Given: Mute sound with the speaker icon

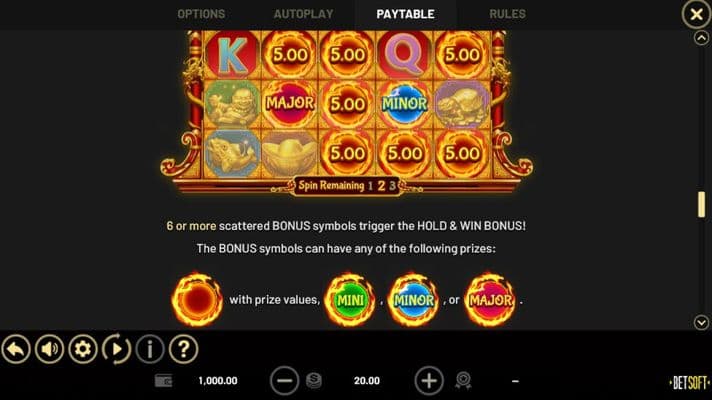Looking at the screenshot, I should (49, 349).
